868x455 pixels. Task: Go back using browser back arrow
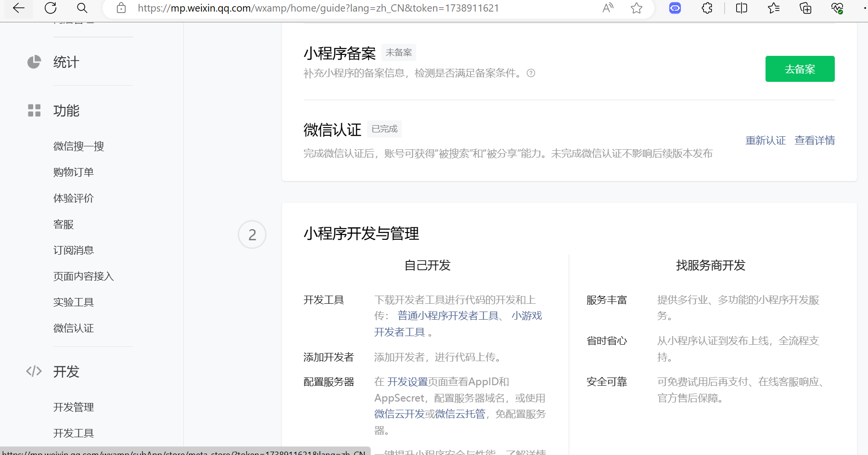pyautogui.click(x=18, y=8)
